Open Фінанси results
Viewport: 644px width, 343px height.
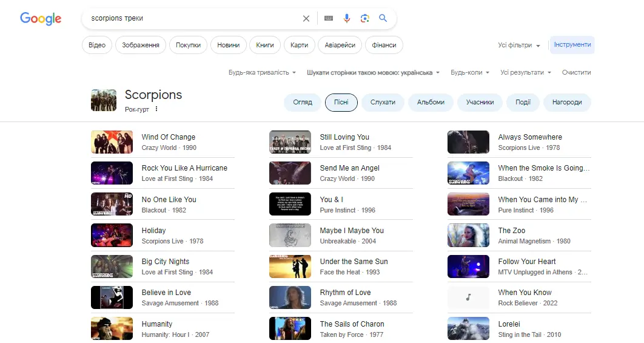pyautogui.click(x=384, y=46)
